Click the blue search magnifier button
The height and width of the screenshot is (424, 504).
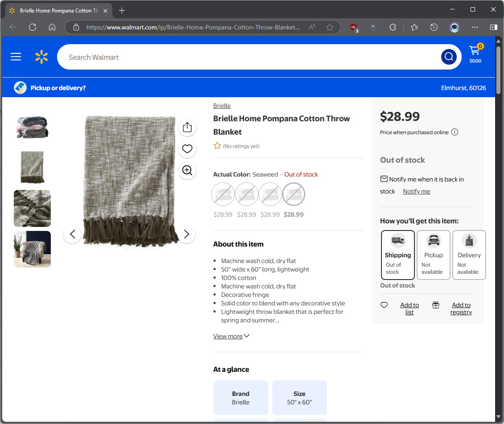click(x=449, y=57)
